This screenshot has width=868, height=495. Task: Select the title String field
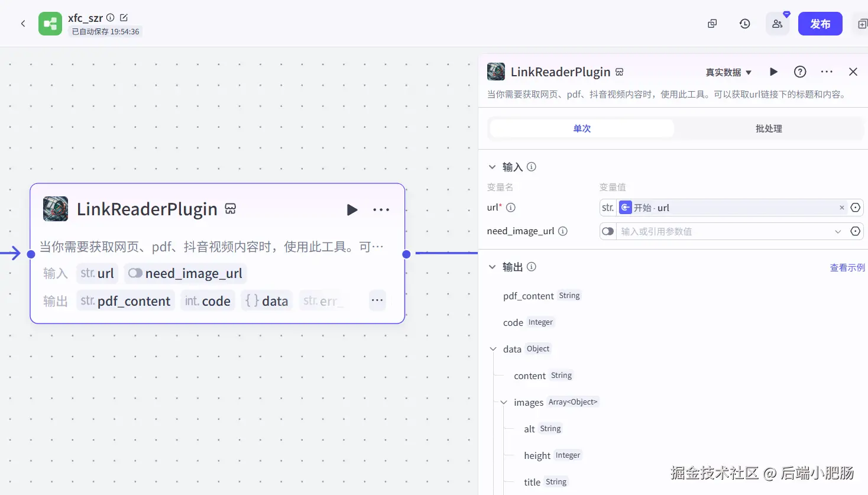546,482
